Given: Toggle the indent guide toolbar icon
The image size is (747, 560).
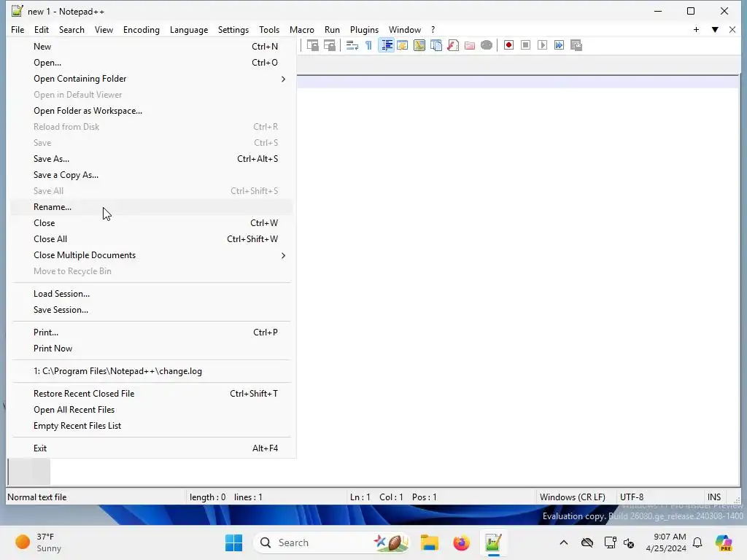Looking at the screenshot, I should (x=387, y=45).
